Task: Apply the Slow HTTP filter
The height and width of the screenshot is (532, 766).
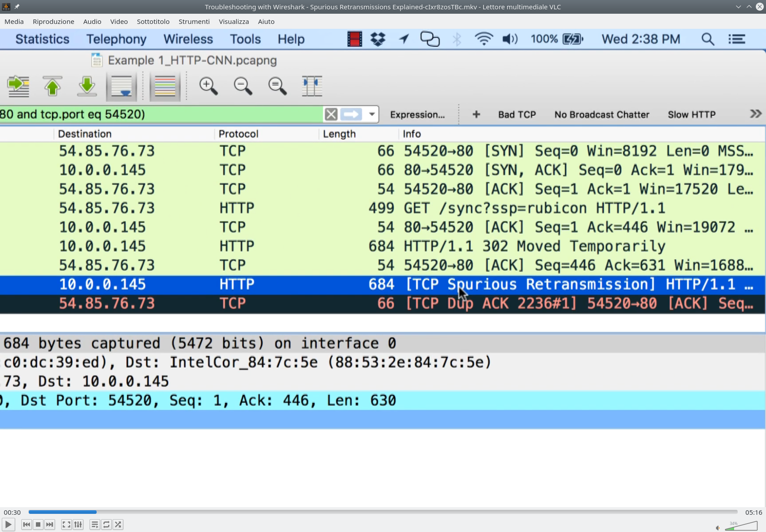Action: (692, 115)
